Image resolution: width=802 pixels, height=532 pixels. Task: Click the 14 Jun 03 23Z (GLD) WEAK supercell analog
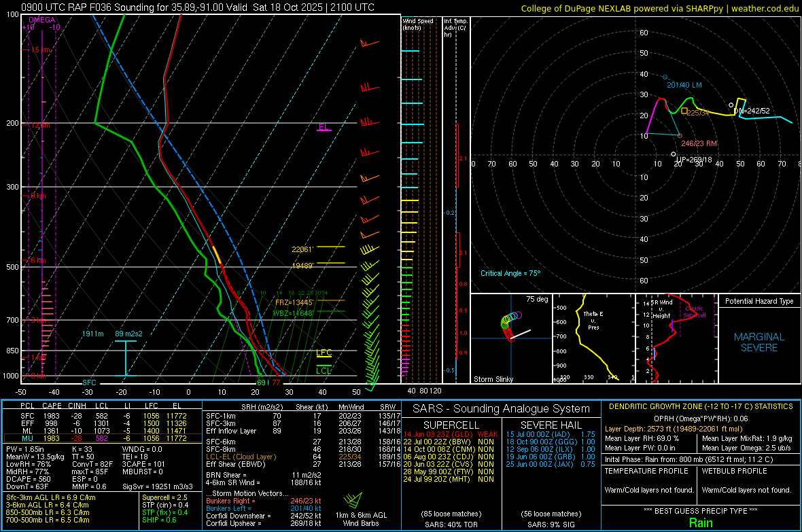click(x=451, y=434)
